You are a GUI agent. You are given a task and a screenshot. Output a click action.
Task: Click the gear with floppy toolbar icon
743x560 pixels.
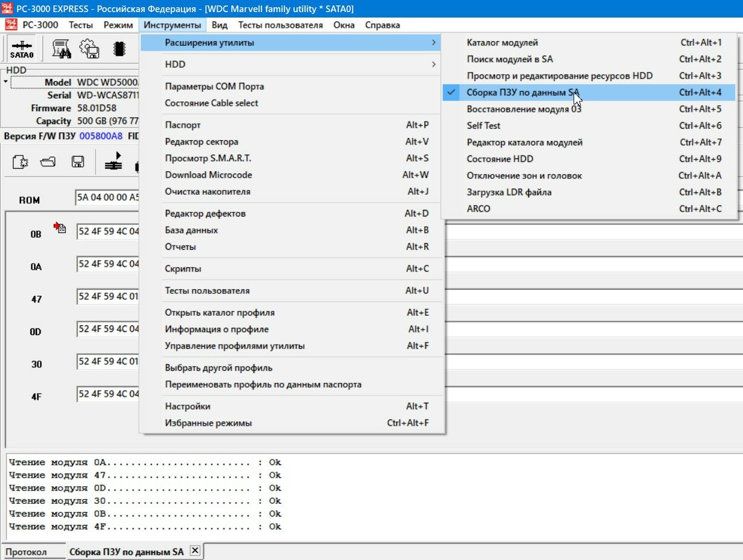pyautogui.click(x=90, y=49)
